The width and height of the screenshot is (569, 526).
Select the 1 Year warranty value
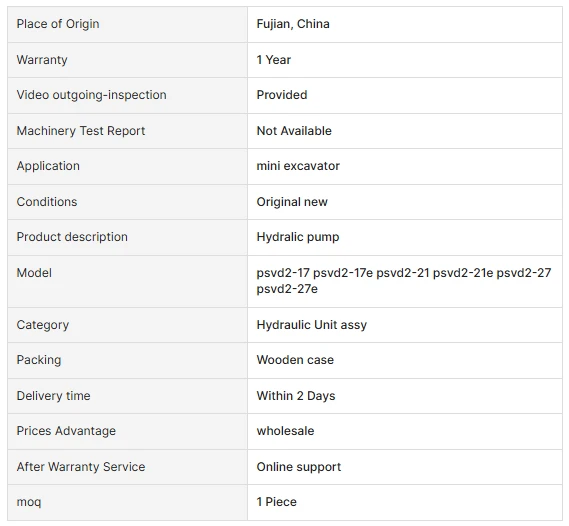click(274, 59)
